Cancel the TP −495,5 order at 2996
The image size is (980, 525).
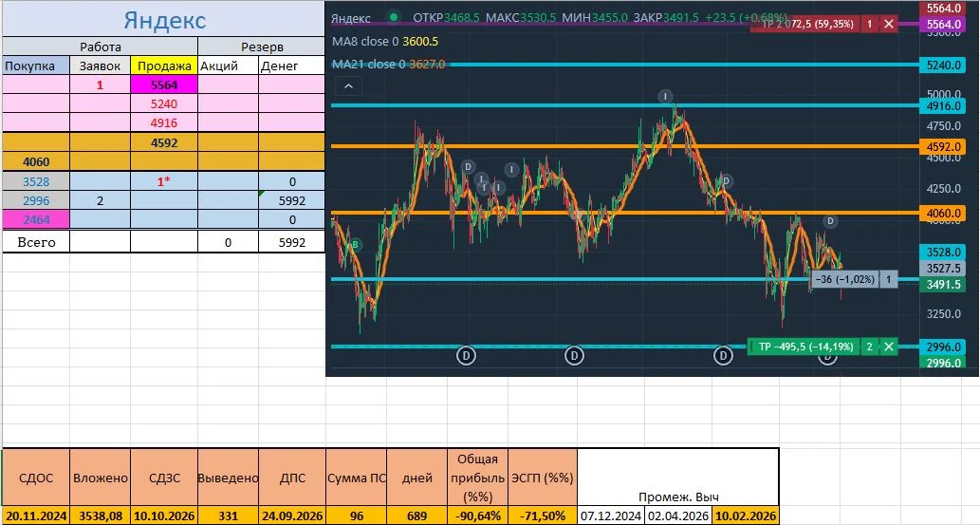[x=888, y=346]
